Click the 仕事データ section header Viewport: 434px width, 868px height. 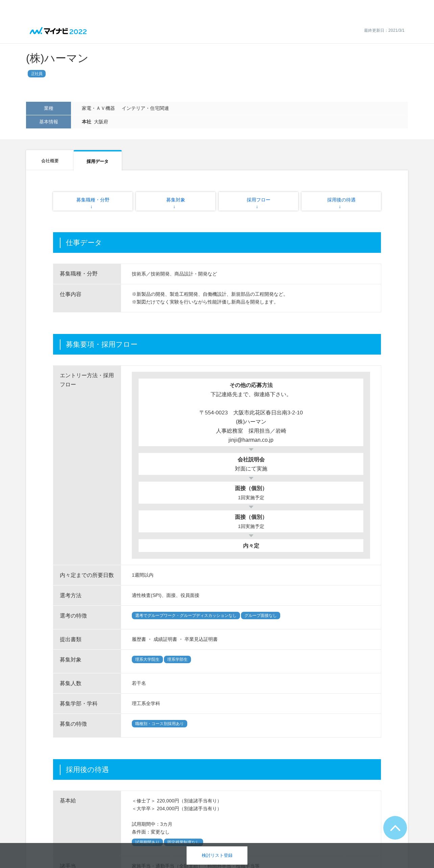(217, 242)
